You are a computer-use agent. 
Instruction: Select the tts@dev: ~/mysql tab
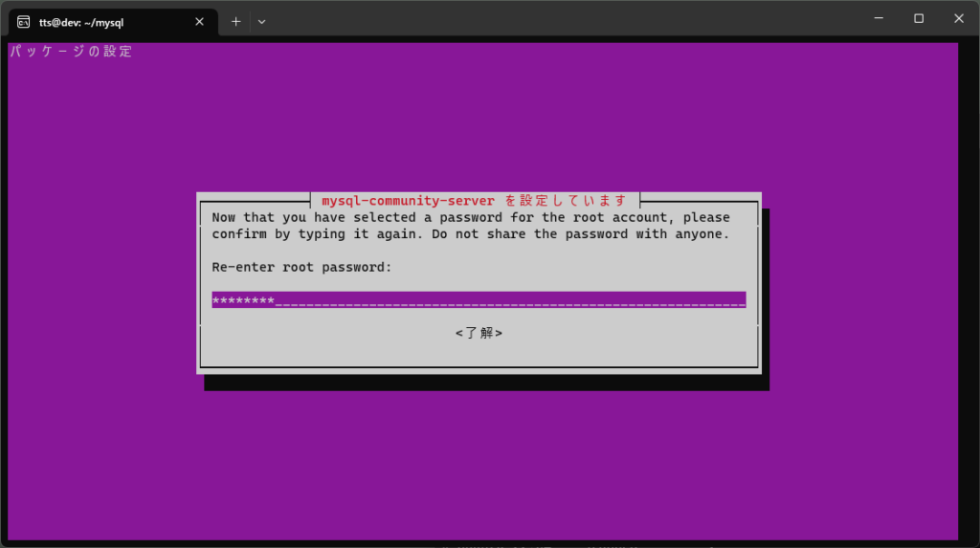pyautogui.click(x=113, y=22)
